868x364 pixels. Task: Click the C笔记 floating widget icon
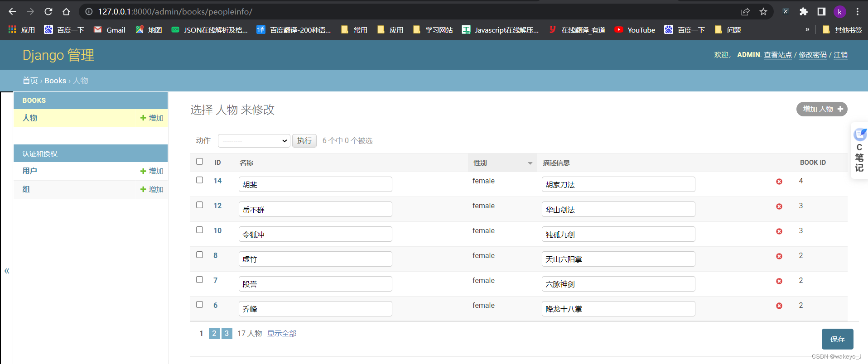click(859, 150)
